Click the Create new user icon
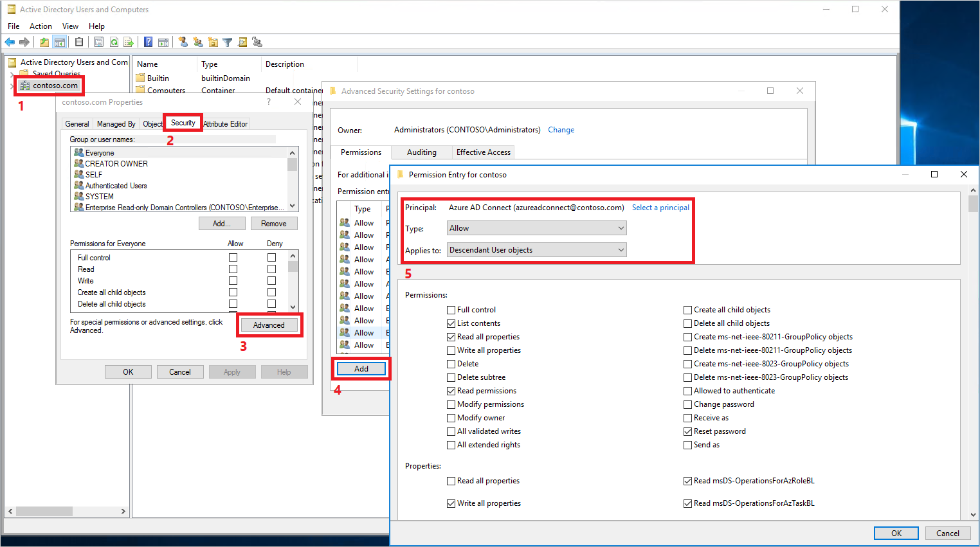The height and width of the screenshot is (547, 980). 183,42
